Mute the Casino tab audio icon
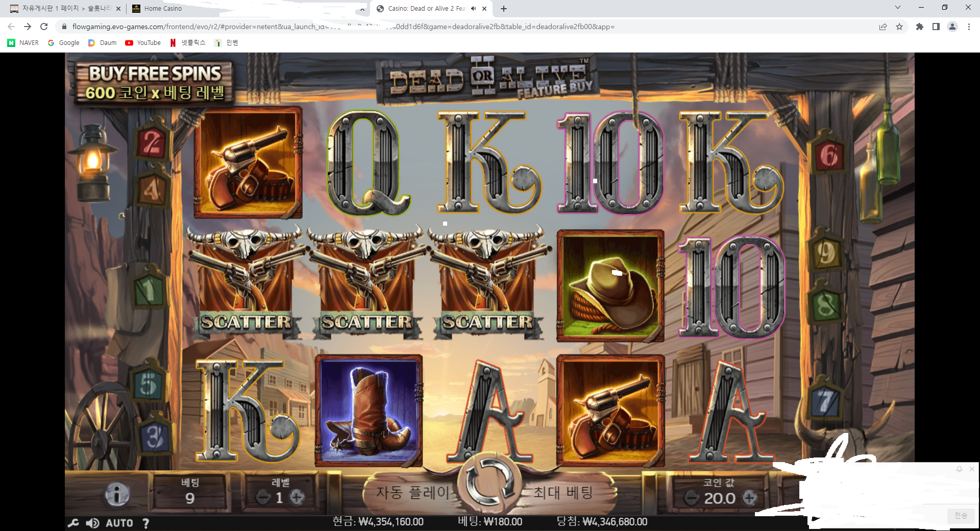 click(x=474, y=9)
